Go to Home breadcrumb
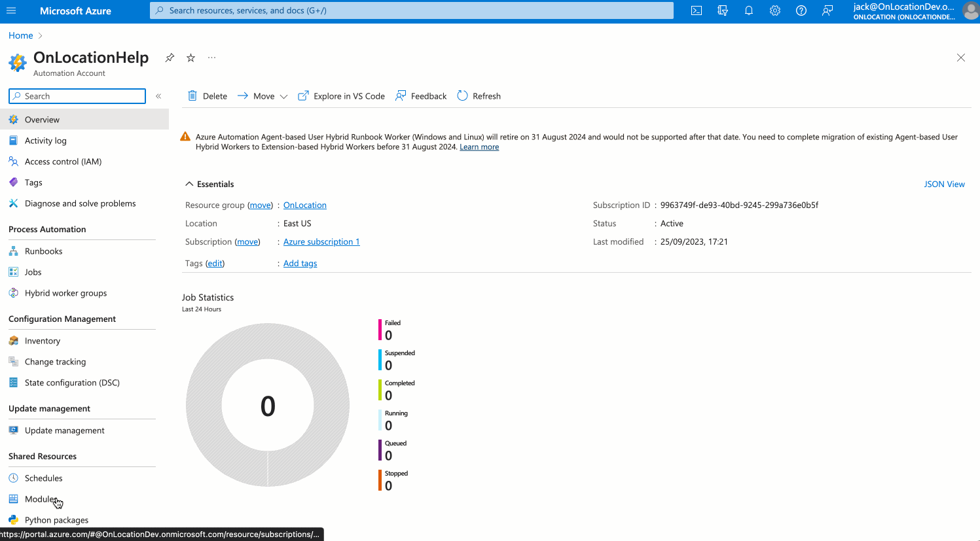The width and height of the screenshot is (980, 541). point(21,35)
